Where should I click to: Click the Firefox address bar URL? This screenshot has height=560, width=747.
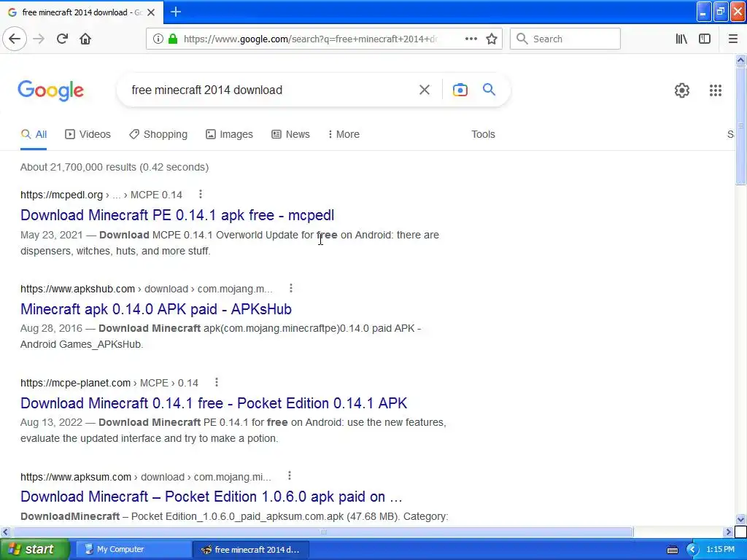(x=311, y=39)
